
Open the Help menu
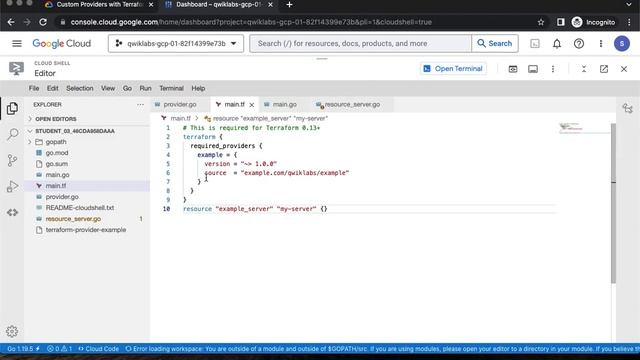coord(198,88)
